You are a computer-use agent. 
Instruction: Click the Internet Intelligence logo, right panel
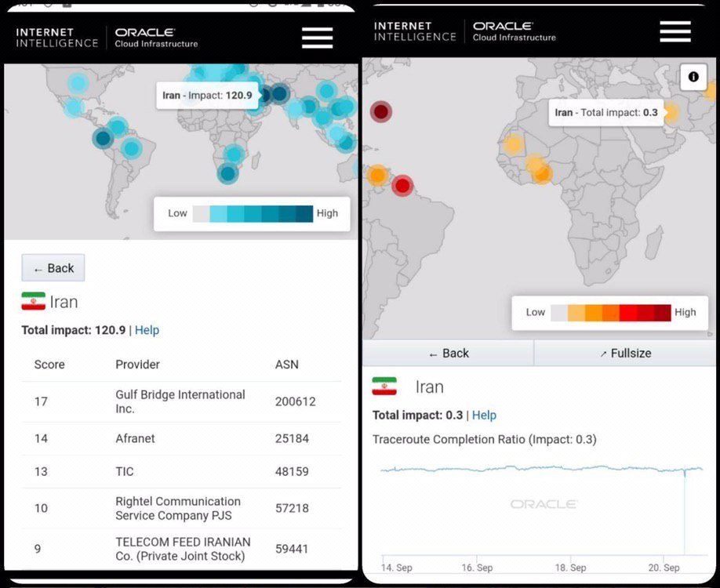pos(413,31)
